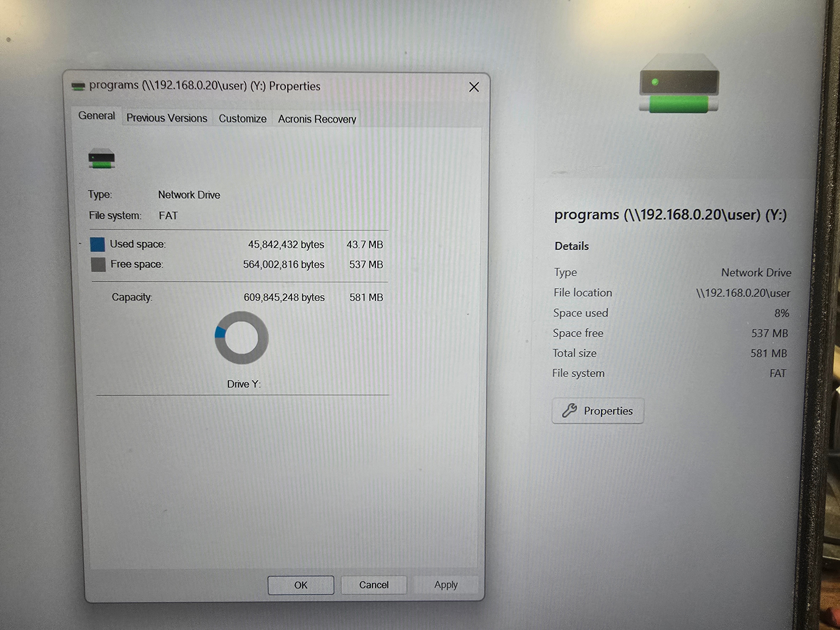Click the small drive icon in title bar
840x630 pixels.
(78, 86)
